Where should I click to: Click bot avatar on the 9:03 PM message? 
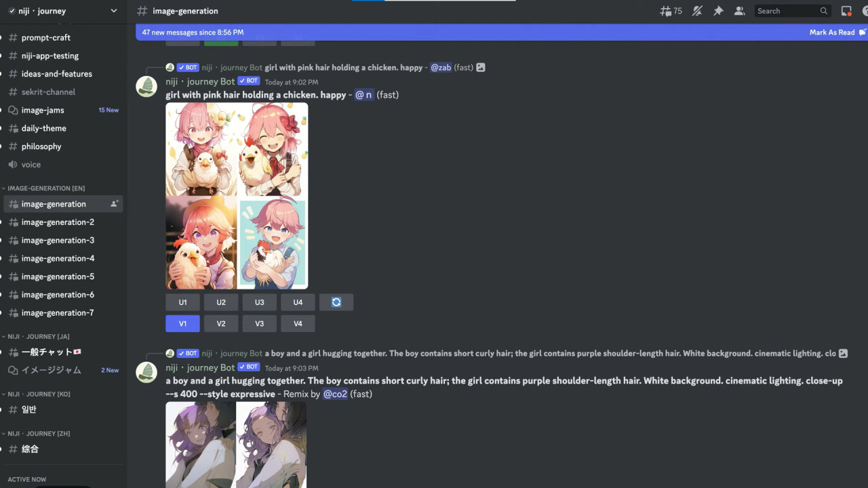[146, 373]
